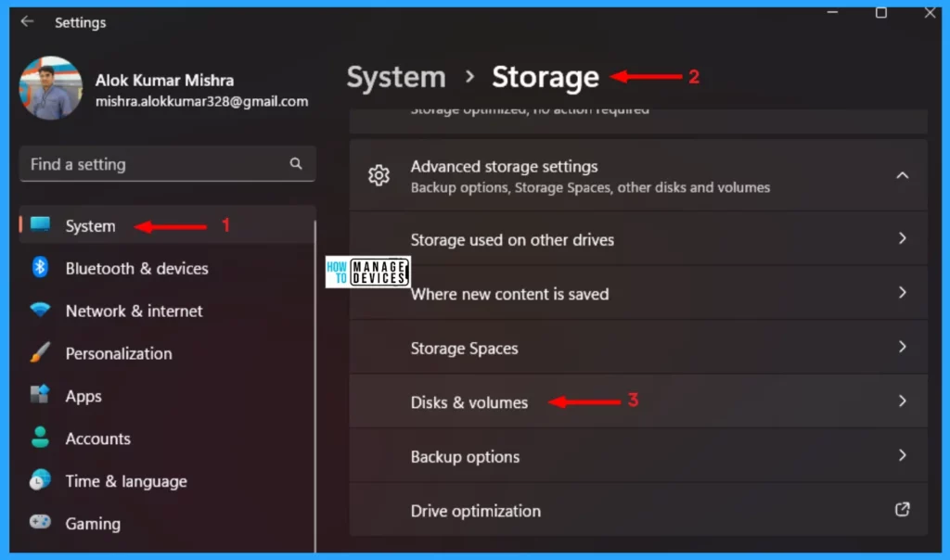Click chevron for Storage used on other drives

(902, 238)
